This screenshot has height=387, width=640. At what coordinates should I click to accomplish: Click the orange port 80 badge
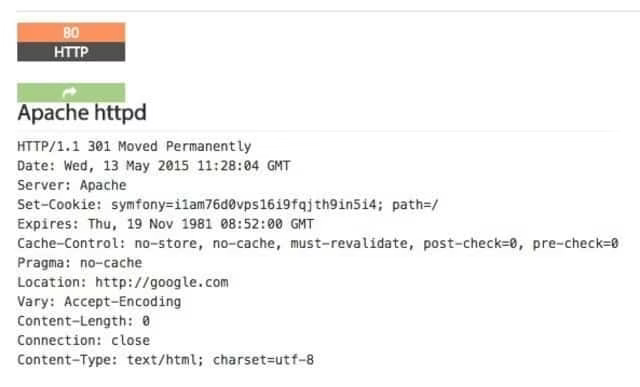click(71, 32)
